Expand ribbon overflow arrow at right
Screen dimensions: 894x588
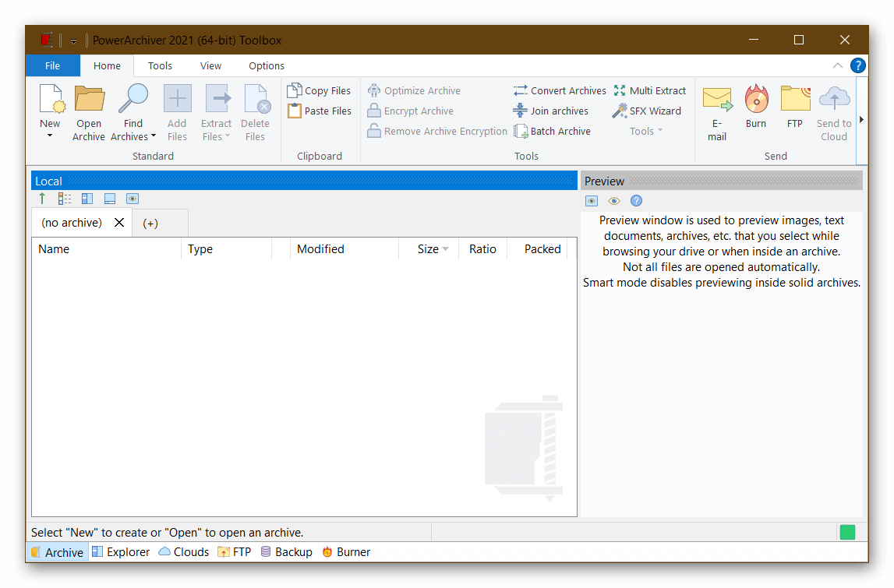click(x=861, y=120)
